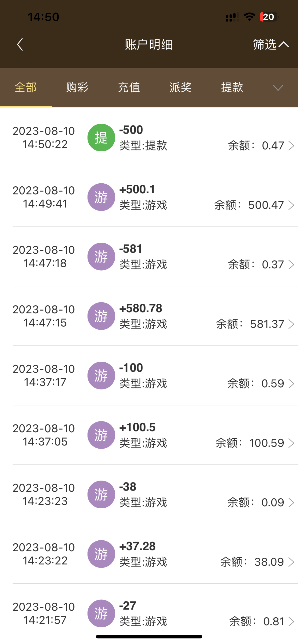Screen dimensions: 298x644
Task: Open details arrow for balance 0.47
Action: (291, 146)
